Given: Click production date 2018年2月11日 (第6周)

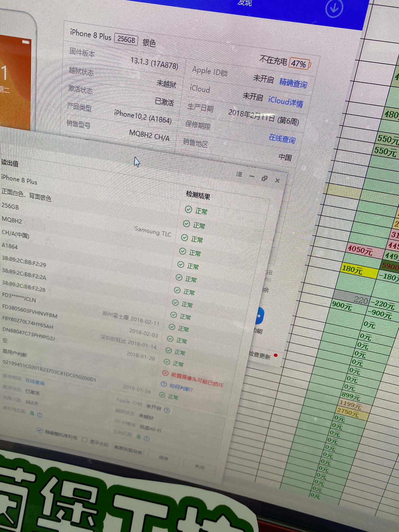Looking at the screenshot, I should click(x=264, y=117).
